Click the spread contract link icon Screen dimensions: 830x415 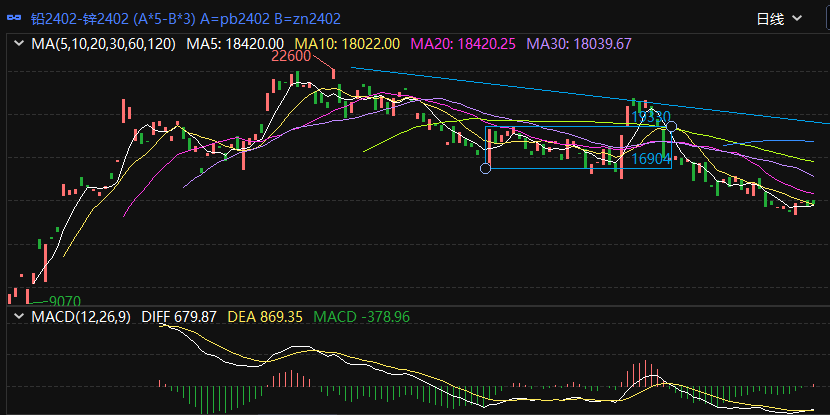14,18
